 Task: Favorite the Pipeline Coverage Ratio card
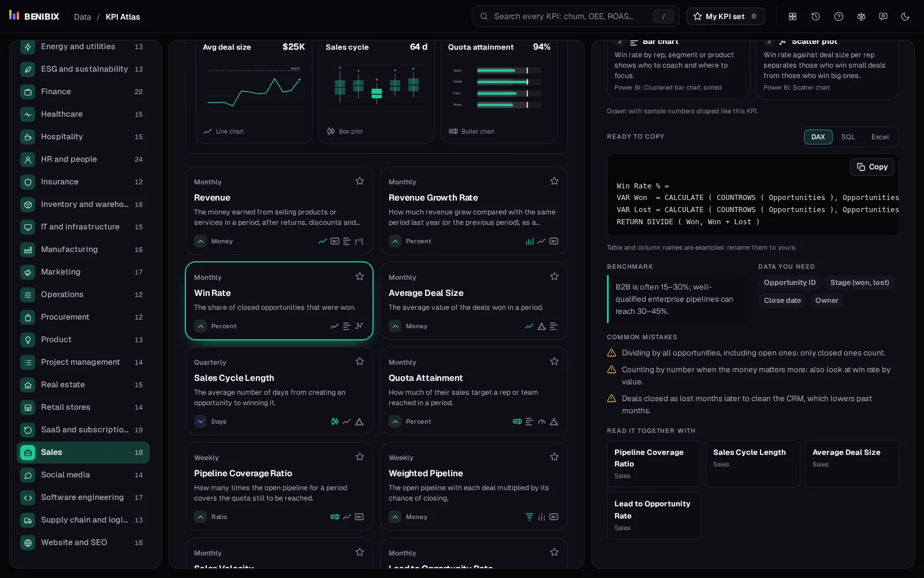360,457
